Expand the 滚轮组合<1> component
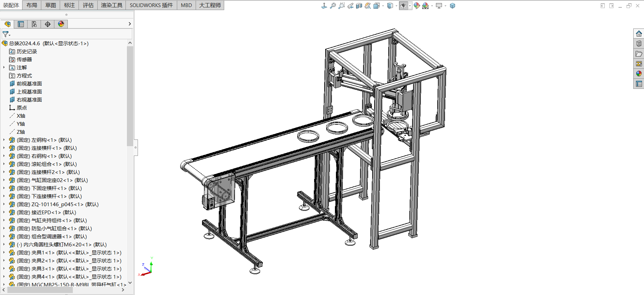This screenshot has width=644, height=295. pos(4,164)
